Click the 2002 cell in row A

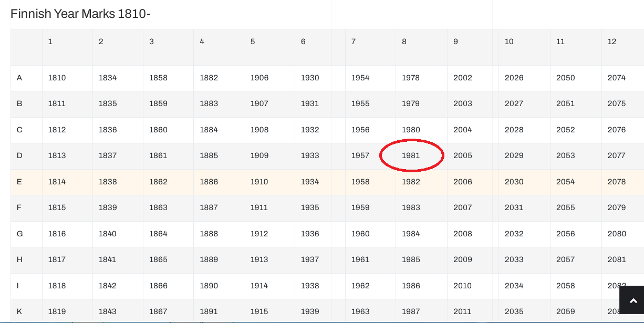pyautogui.click(x=463, y=78)
